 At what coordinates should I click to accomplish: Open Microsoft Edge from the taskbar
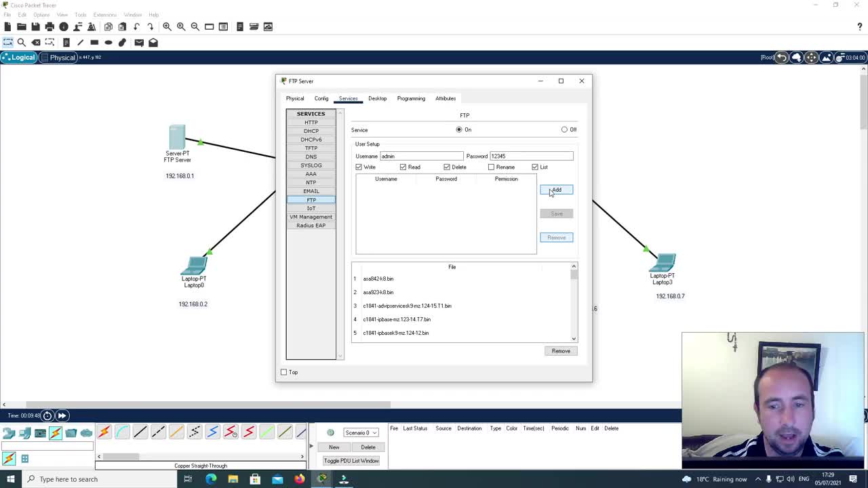tap(211, 479)
